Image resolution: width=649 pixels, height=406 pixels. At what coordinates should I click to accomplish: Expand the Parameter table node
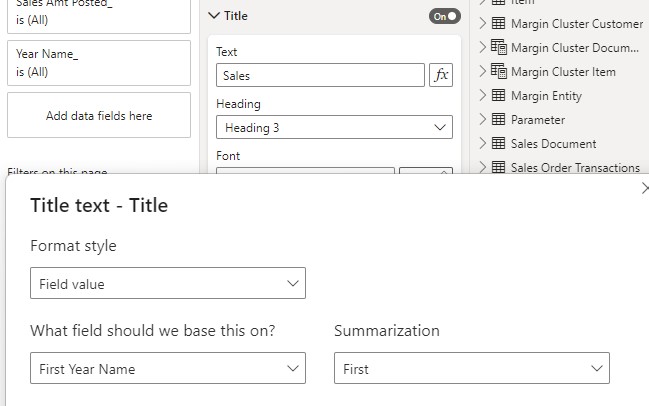(482, 119)
